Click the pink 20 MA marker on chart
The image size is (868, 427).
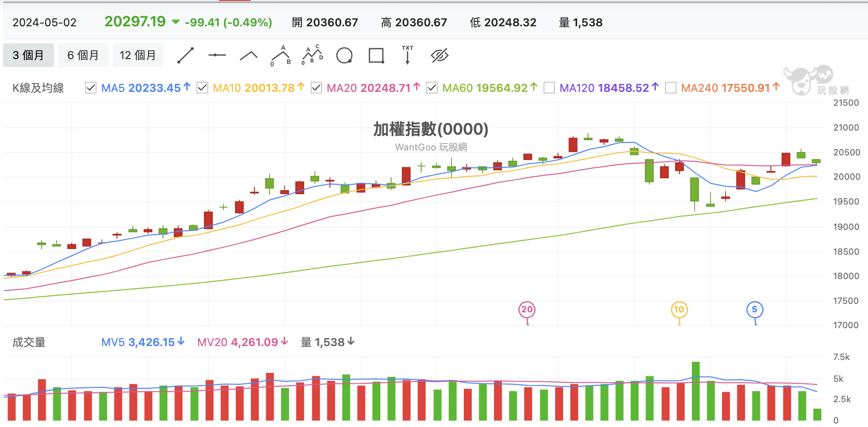pos(527,310)
